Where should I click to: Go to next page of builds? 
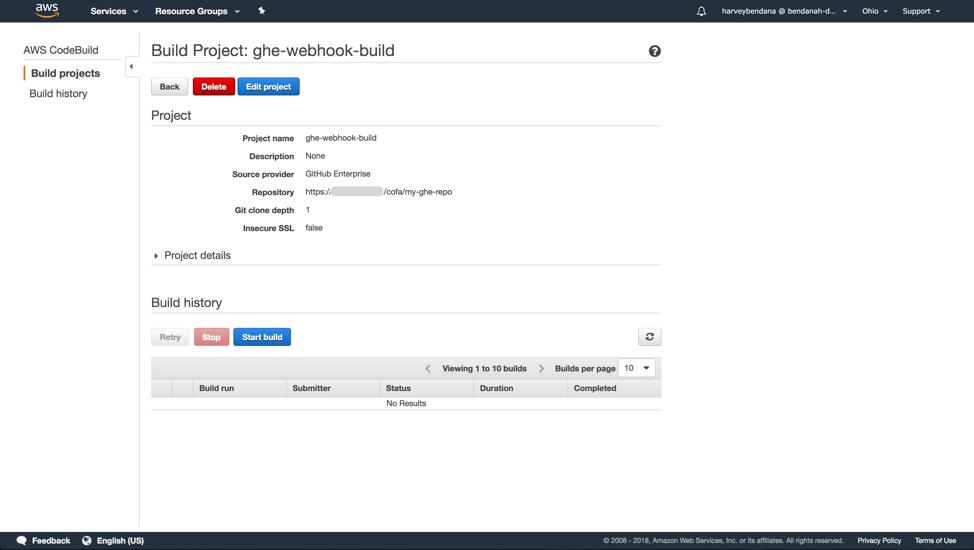tap(541, 369)
